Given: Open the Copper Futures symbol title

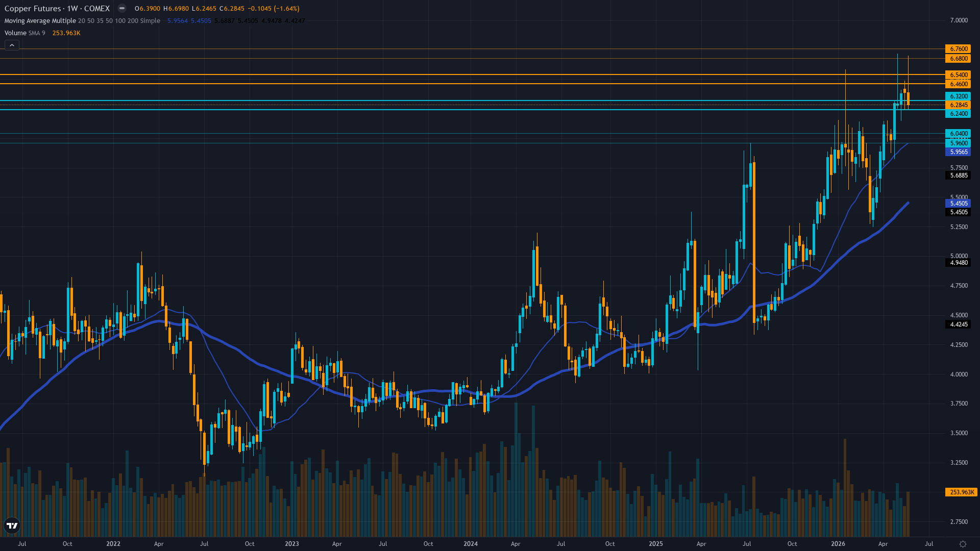Looking at the screenshot, I should point(57,8).
